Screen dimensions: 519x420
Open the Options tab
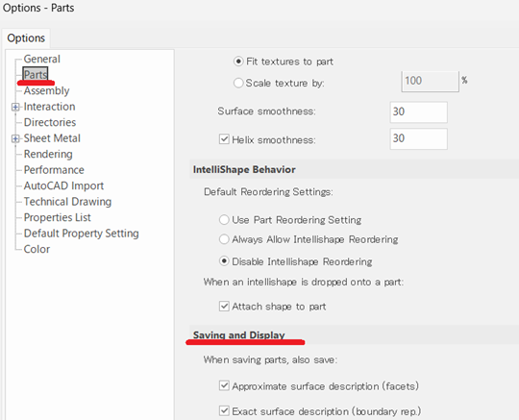26,38
